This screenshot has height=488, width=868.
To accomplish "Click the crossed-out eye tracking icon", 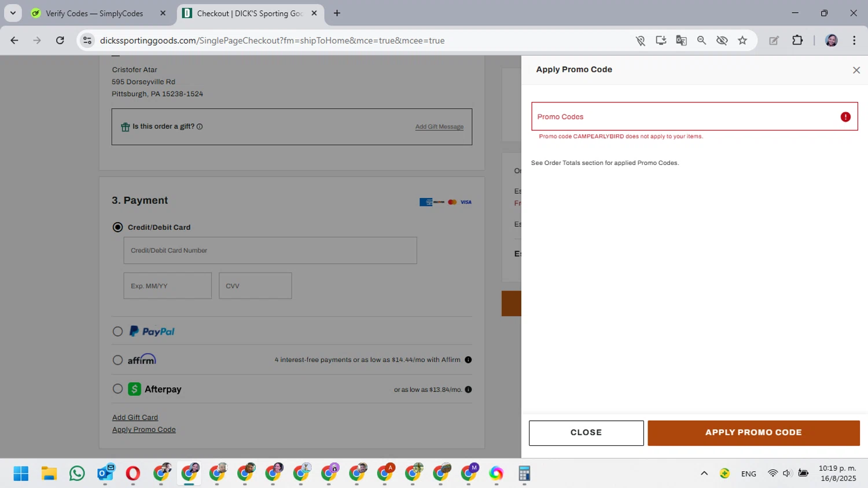I will tap(722, 41).
